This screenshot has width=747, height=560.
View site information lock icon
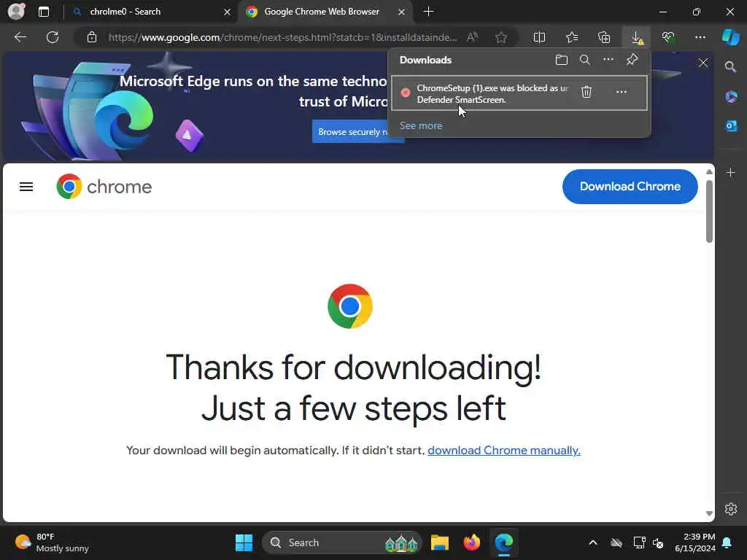[x=92, y=37]
